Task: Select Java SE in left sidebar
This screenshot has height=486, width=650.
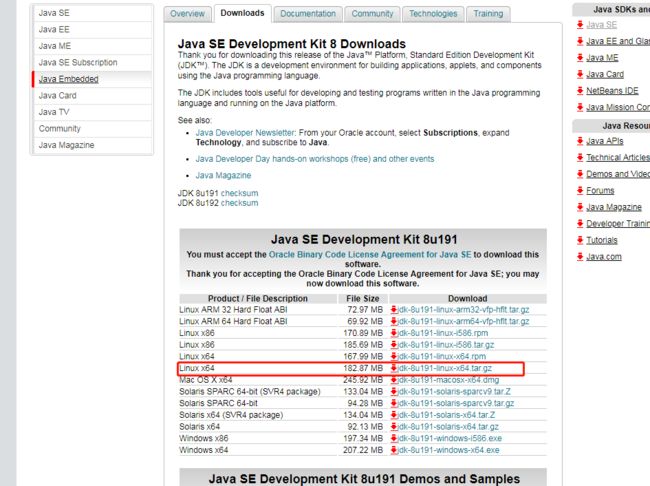Action: (92, 13)
